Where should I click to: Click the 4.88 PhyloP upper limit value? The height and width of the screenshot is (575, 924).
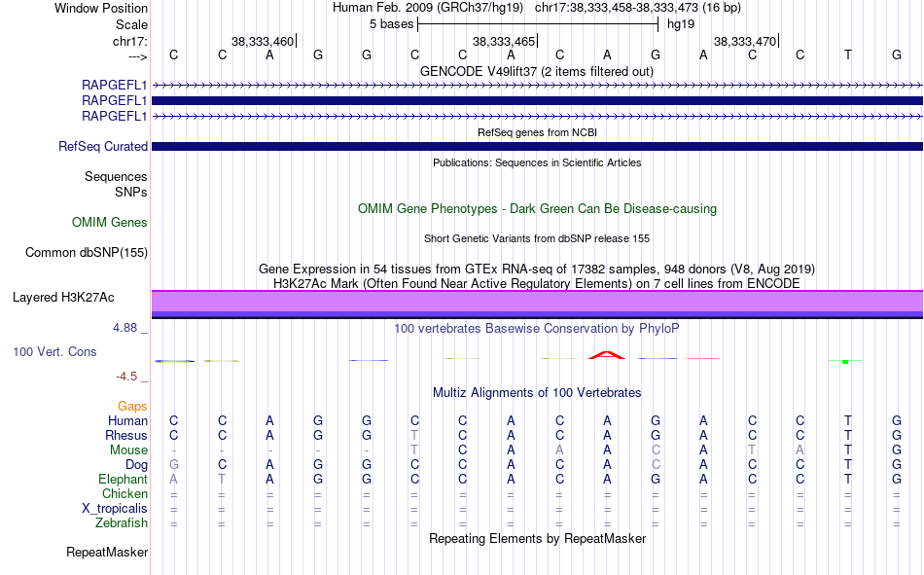(x=124, y=328)
